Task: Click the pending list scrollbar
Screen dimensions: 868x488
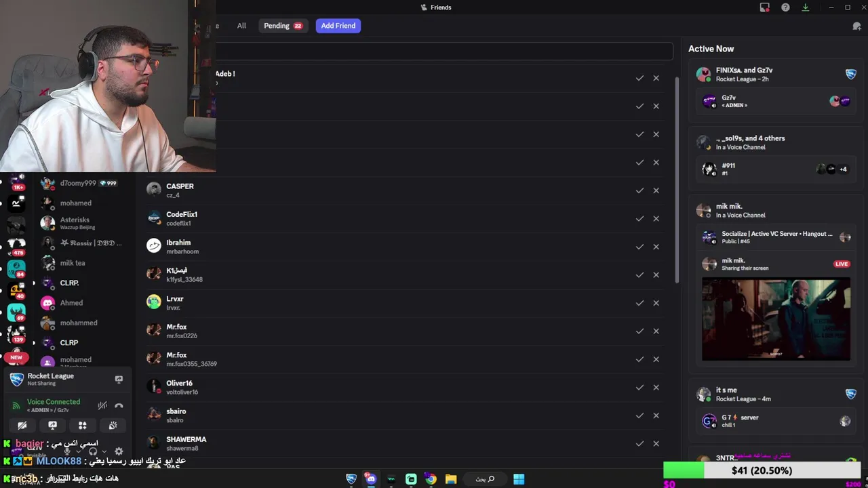Action: pyautogui.click(x=677, y=180)
